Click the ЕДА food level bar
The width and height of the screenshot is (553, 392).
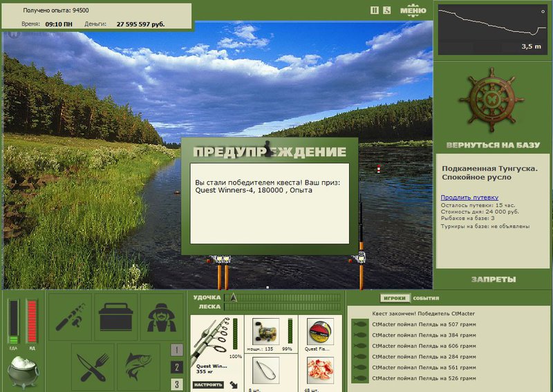click(13, 321)
